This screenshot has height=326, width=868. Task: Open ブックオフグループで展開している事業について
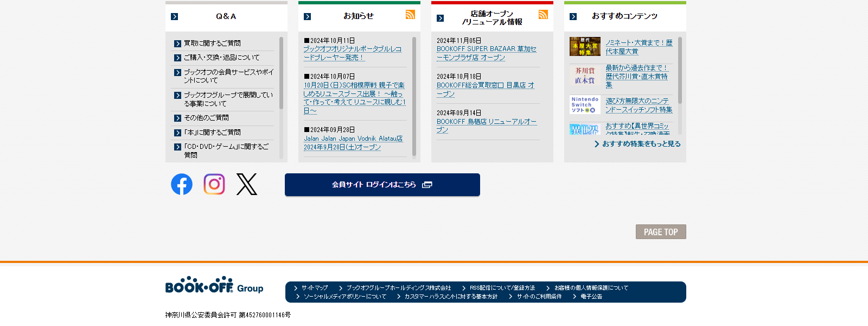click(x=228, y=99)
